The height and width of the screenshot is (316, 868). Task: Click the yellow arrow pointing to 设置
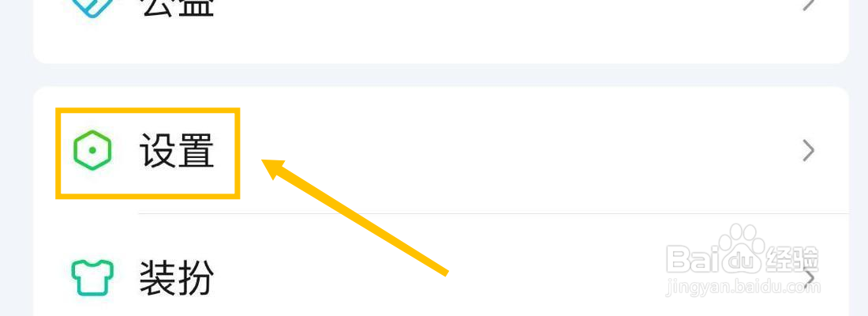354,216
